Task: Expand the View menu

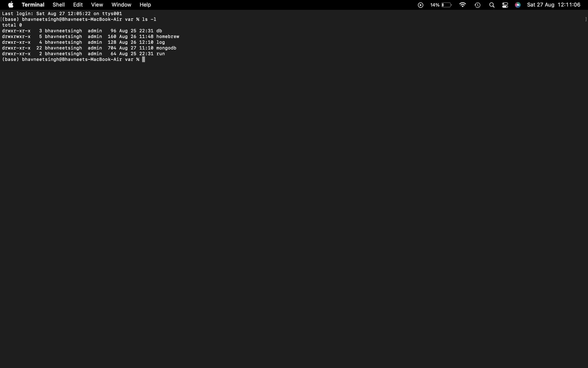Action: pyautogui.click(x=97, y=5)
